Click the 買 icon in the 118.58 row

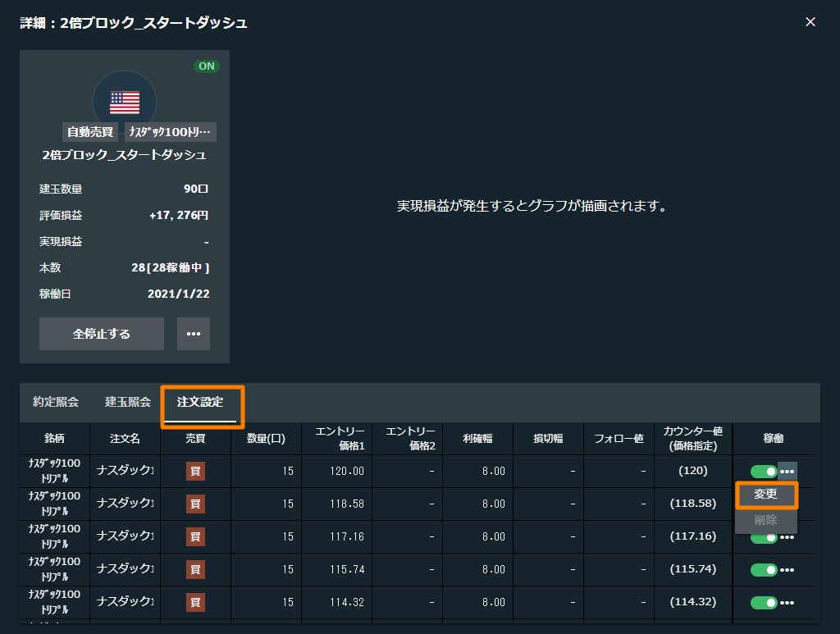pos(195,504)
